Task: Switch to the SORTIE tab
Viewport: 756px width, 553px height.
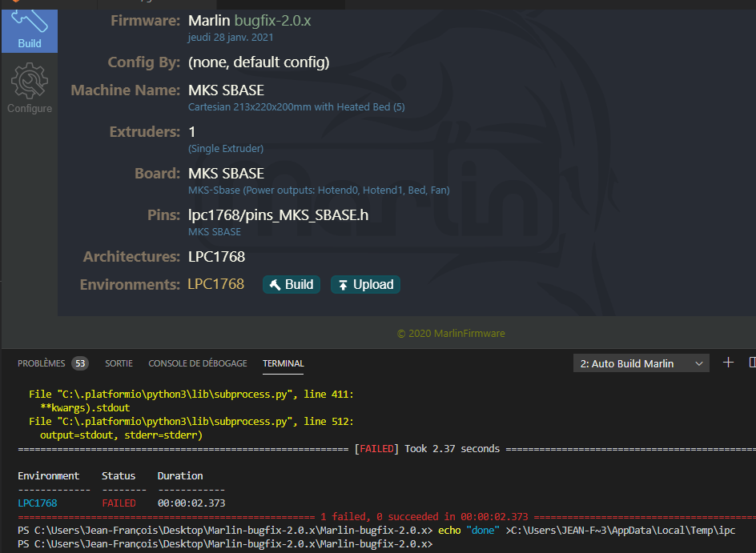Action: [119, 363]
